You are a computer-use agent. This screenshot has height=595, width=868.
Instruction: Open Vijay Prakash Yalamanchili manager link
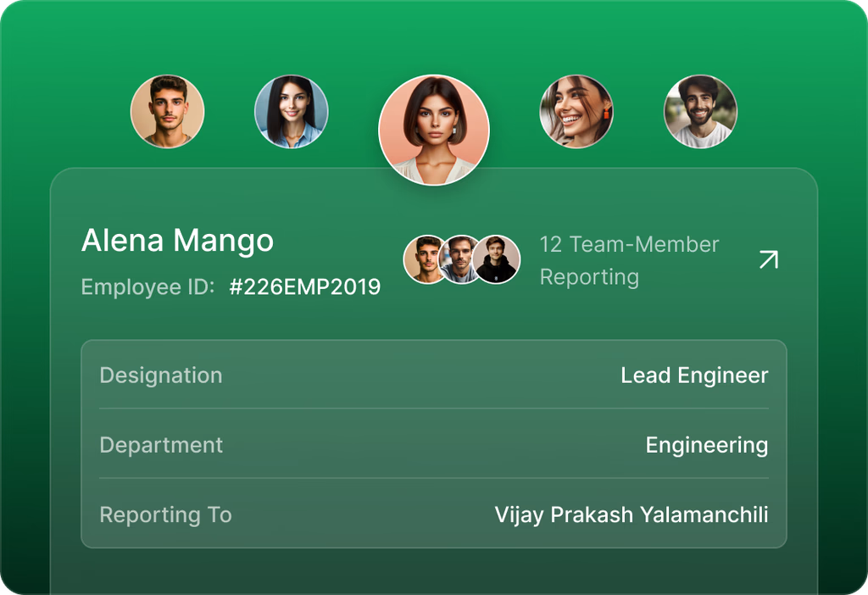click(x=632, y=514)
